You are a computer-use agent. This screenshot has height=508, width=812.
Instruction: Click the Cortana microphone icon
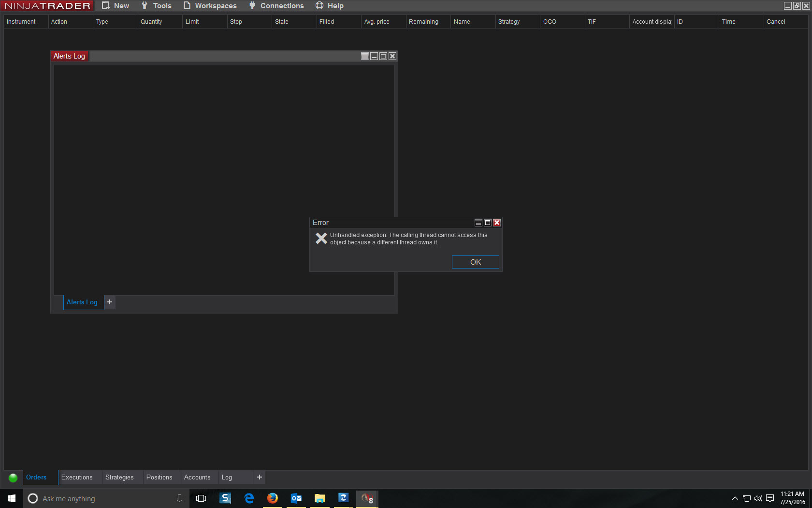click(179, 498)
